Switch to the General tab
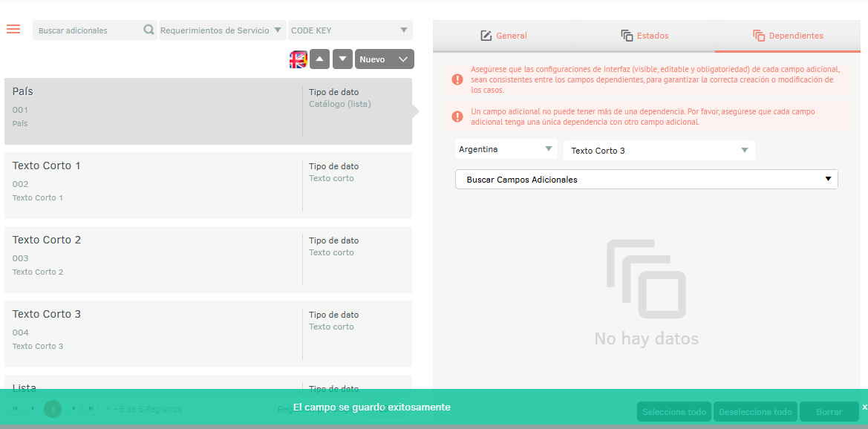Viewport: 868px width, 429px height. (503, 36)
